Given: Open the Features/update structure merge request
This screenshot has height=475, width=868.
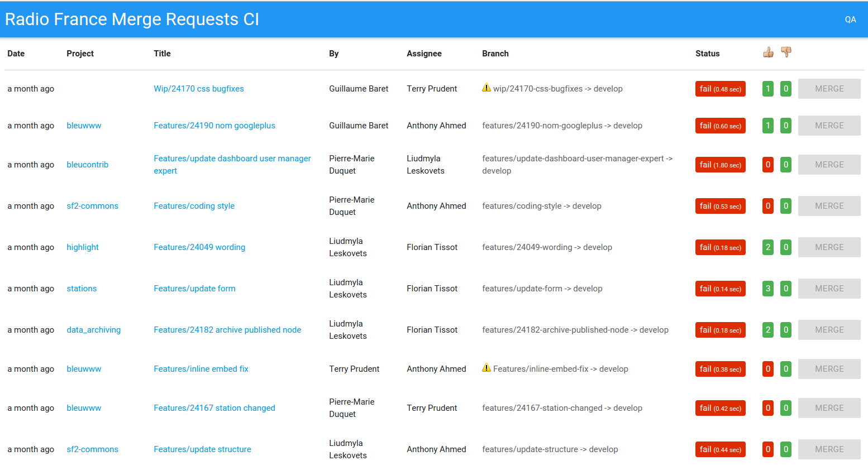Looking at the screenshot, I should coord(202,449).
